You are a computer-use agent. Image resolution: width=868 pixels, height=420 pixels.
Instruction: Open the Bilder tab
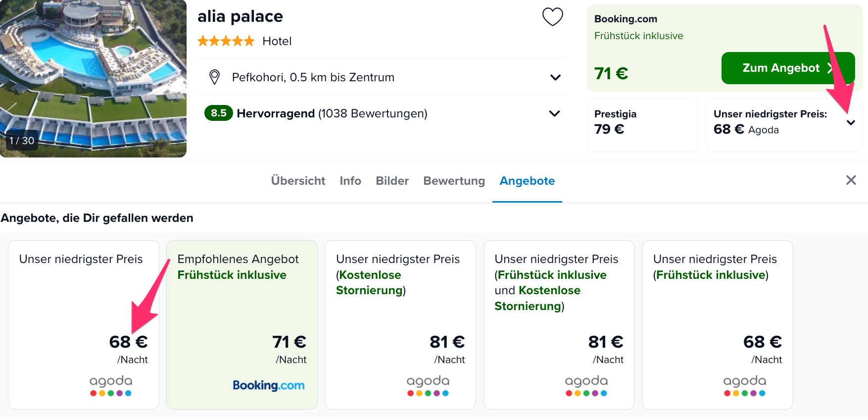pos(392,181)
